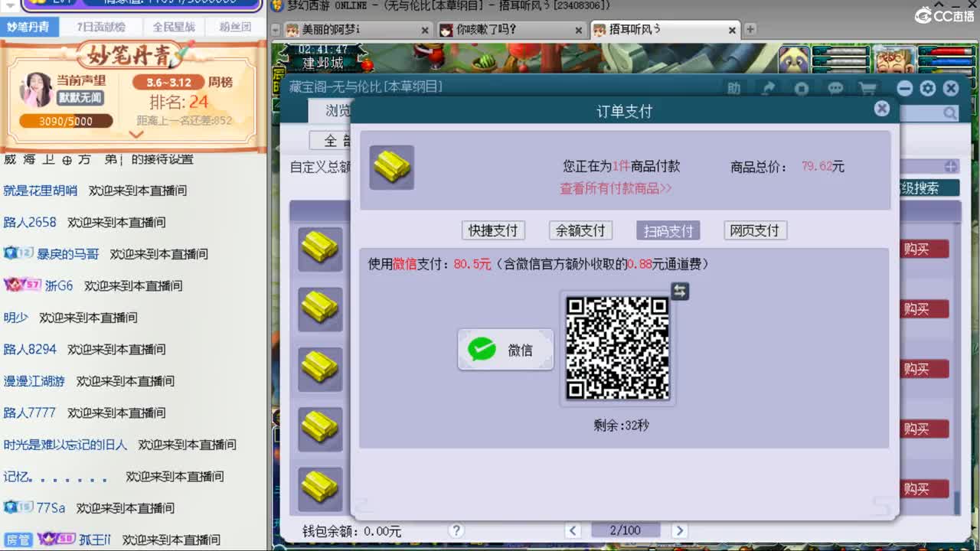Open the 助 (help) icon on the toolbar
Viewport: 980px width, 551px height.
[x=733, y=88]
